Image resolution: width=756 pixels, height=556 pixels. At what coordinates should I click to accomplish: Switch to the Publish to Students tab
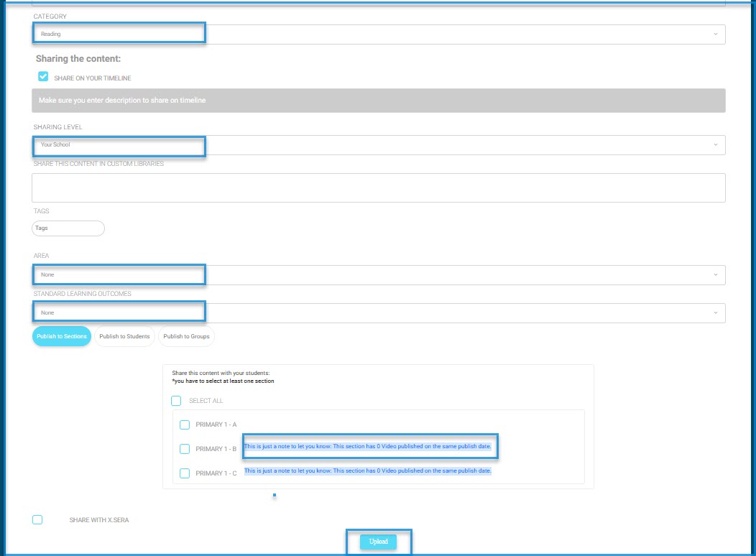[x=124, y=337]
